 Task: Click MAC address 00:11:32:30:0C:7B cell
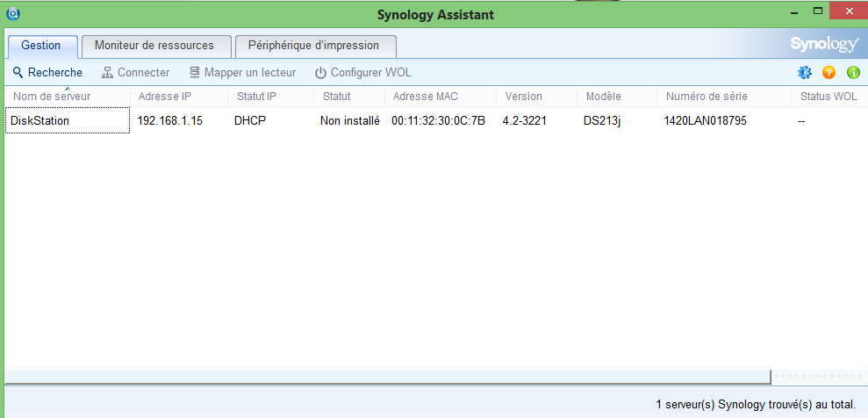(439, 120)
